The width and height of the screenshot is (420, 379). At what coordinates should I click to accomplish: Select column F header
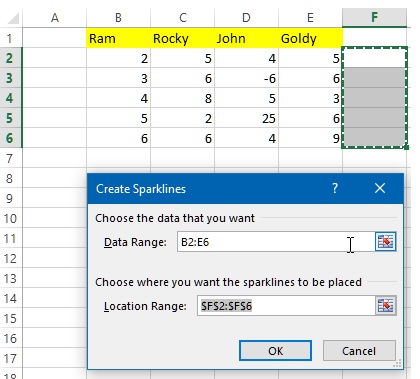[x=374, y=18]
